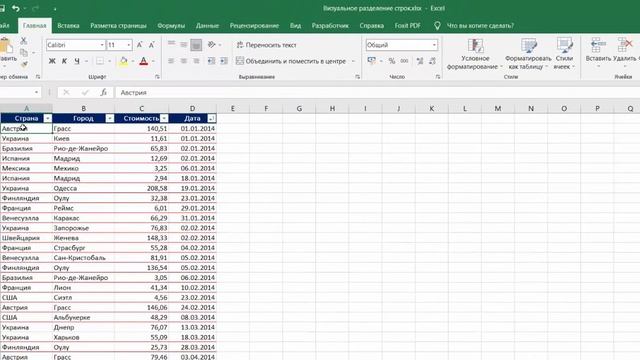Click the increase indent icon
This screenshot has height=360, width=640.
point(224,61)
